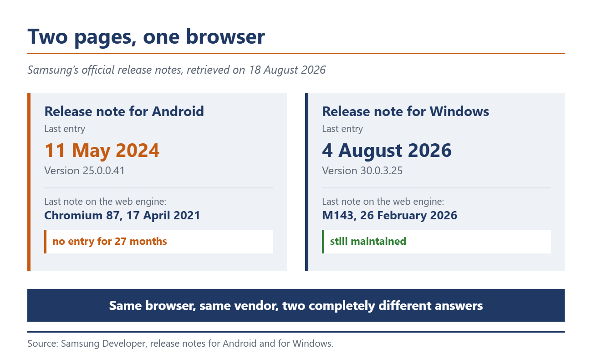Click 'M143, 26 February 2026' note
592x364 pixels.
389,215
